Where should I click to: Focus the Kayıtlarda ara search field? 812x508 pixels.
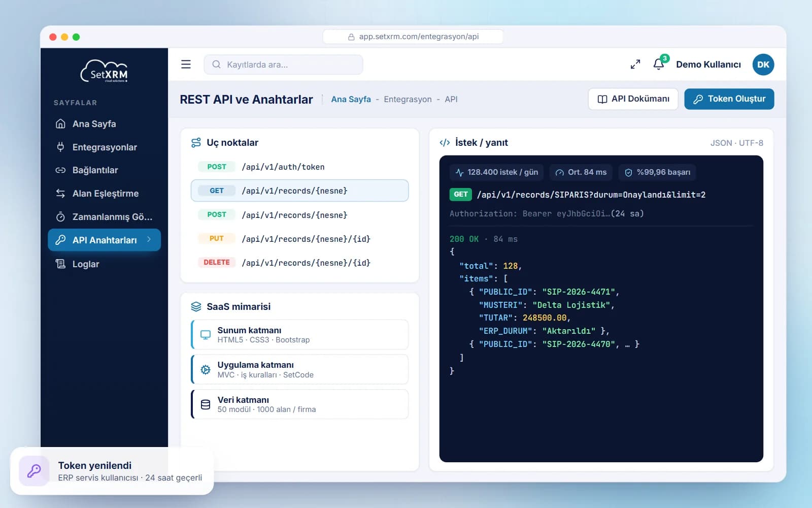point(283,65)
